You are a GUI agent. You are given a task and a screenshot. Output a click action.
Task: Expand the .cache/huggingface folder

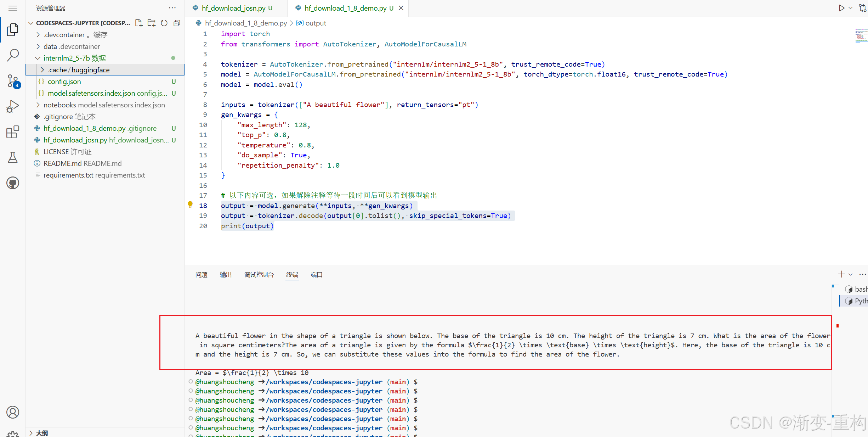tap(42, 70)
